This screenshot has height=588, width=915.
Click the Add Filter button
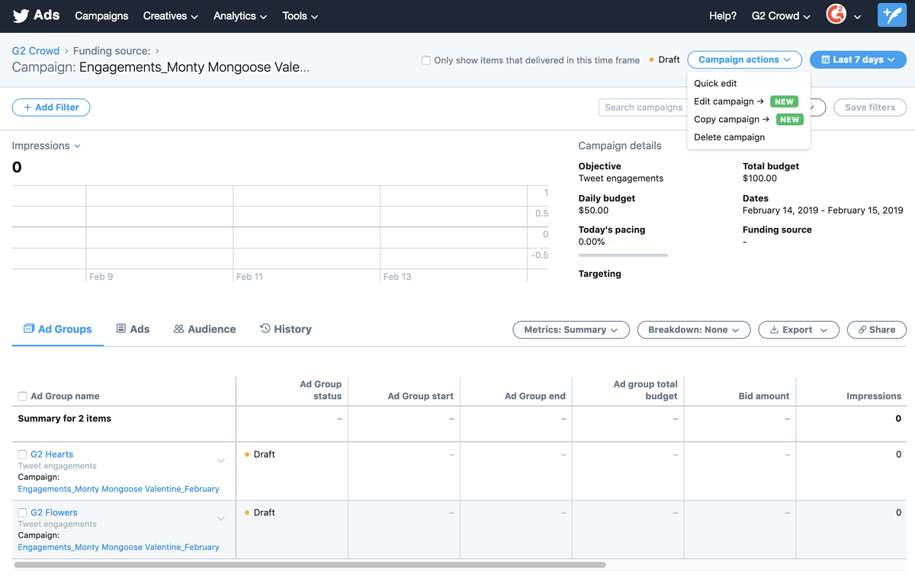[x=51, y=108]
